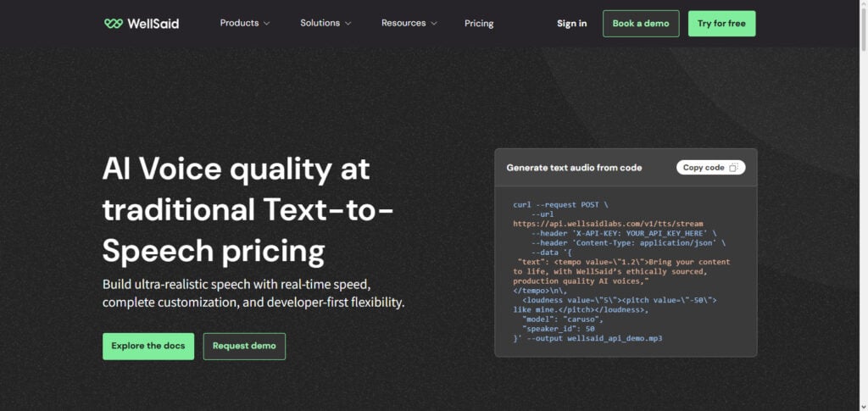Click the "speaker_id": 50 code line
Viewport: 868px width, 411px height.
pyautogui.click(x=559, y=329)
